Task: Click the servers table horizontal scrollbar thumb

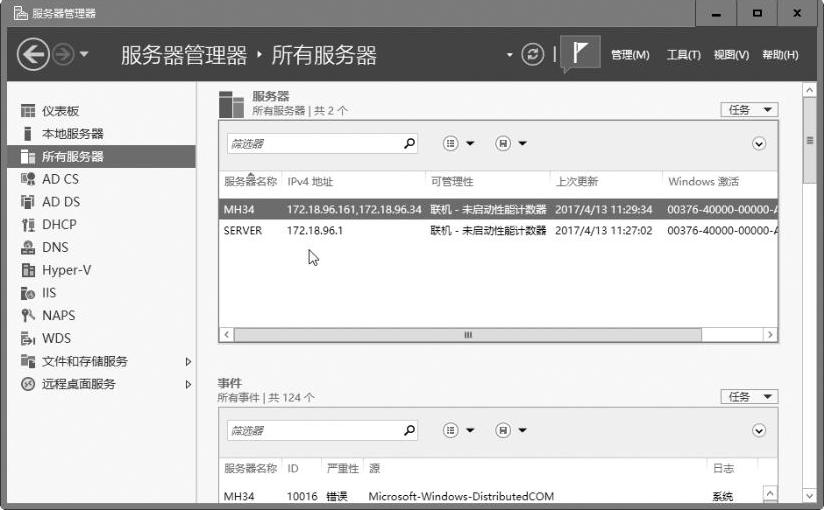Action: (x=468, y=335)
